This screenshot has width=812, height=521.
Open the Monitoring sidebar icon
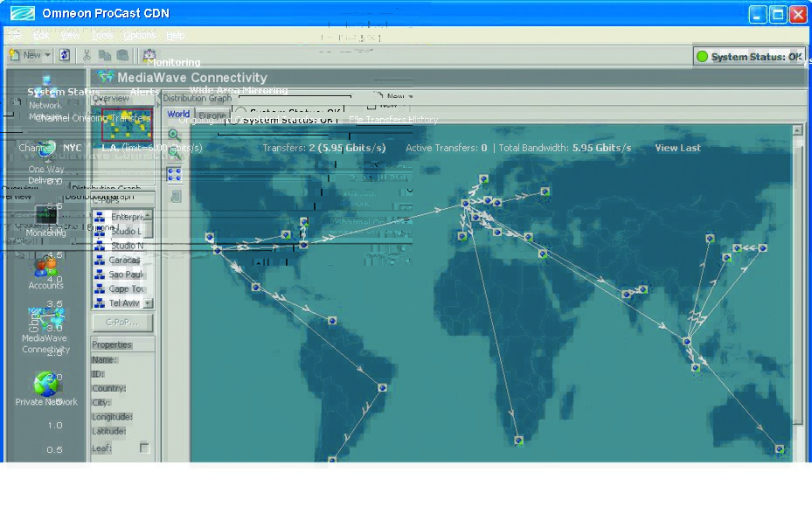click(46, 215)
